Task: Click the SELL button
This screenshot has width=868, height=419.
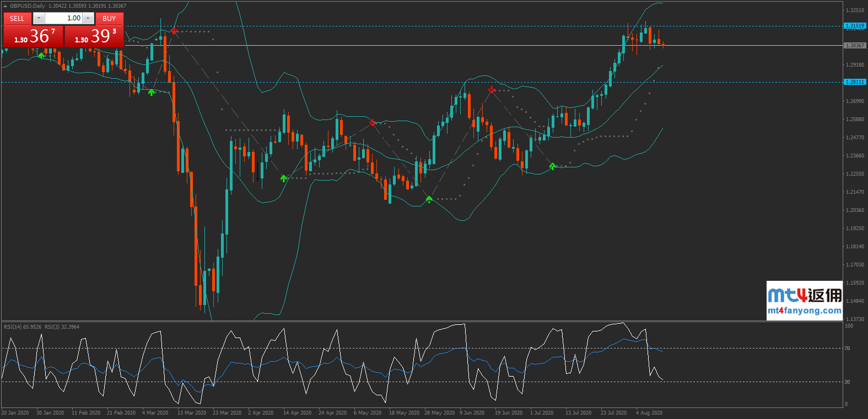Action: [x=17, y=18]
